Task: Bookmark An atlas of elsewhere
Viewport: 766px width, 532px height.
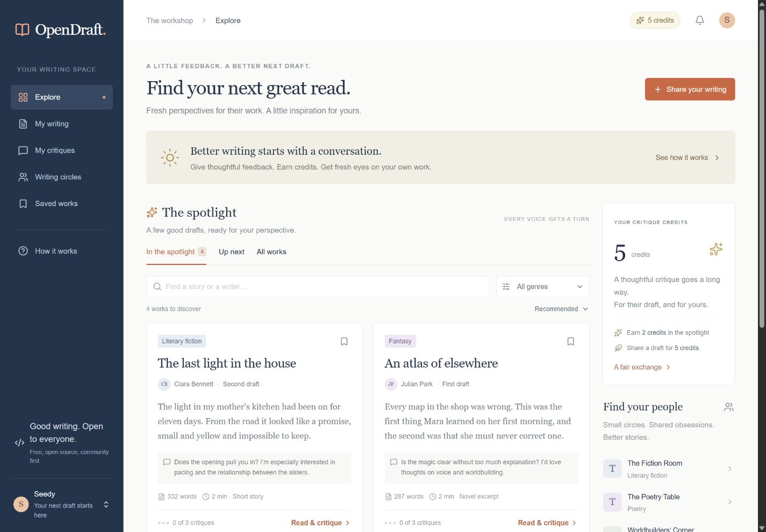Action: pyautogui.click(x=571, y=341)
